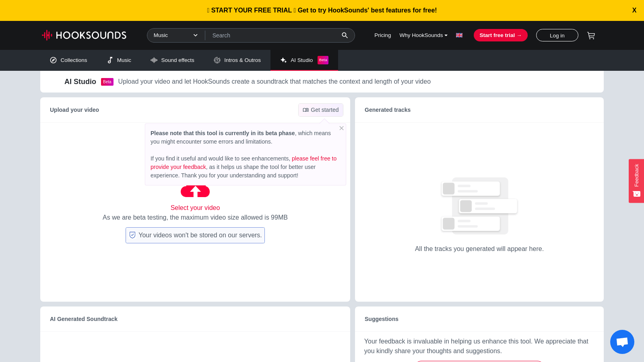Go to the Music tab
Viewport: 644px width, 362px height.
coord(119,60)
